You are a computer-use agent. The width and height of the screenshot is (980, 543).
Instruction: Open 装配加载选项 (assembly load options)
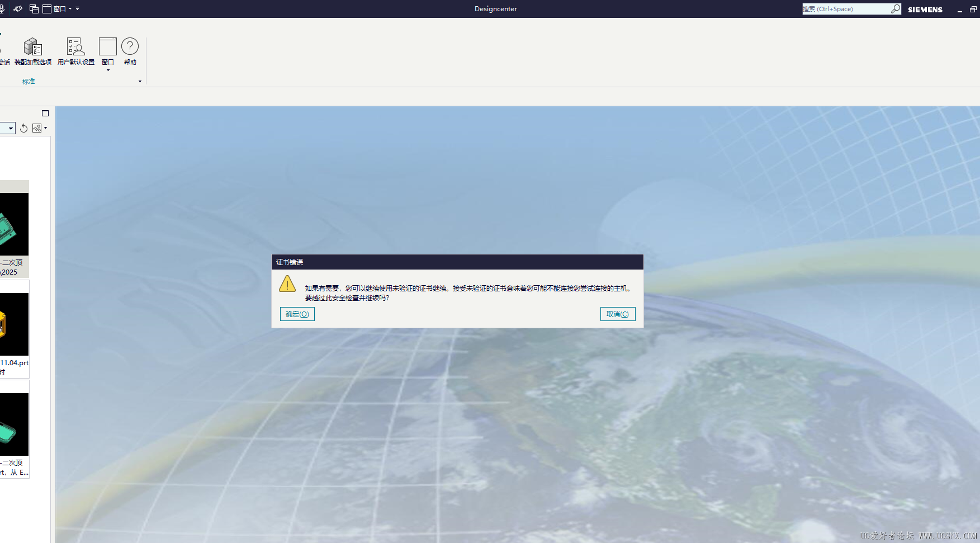(33, 51)
